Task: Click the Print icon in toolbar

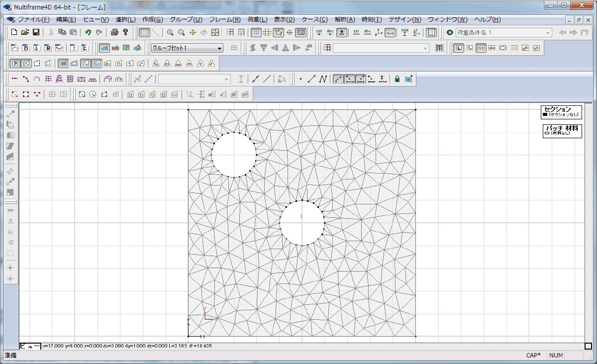Action: coord(114,32)
